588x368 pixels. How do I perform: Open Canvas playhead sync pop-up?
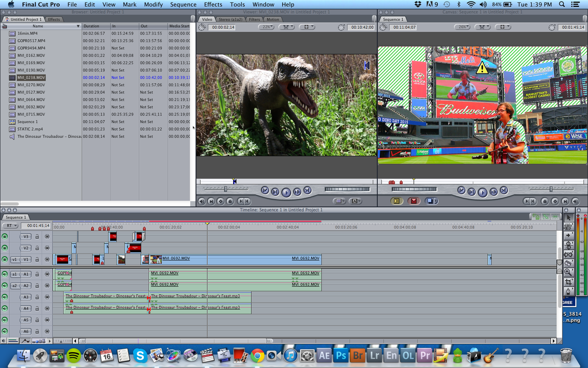pyautogui.click(x=482, y=27)
